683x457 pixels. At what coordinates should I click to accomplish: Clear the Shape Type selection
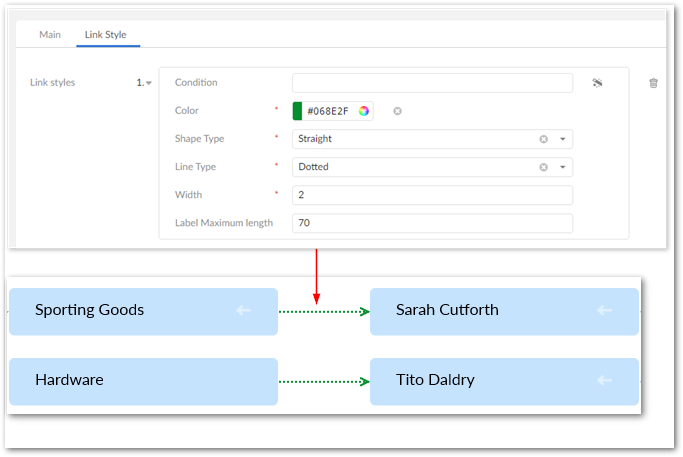(x=544, y=139)
